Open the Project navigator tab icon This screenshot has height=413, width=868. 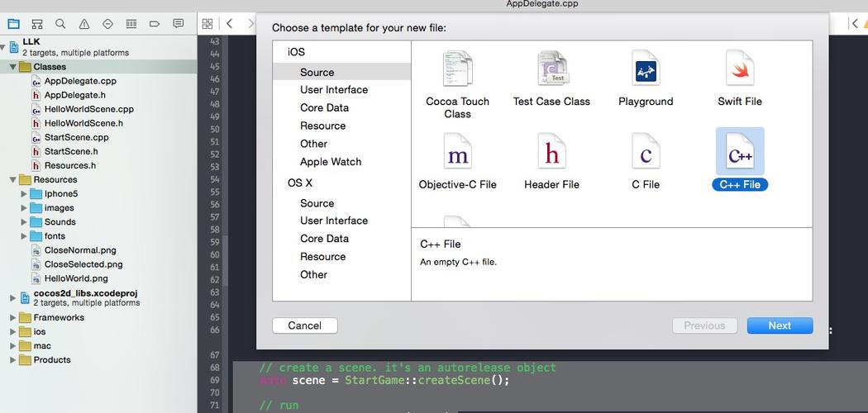pos(13,24)
